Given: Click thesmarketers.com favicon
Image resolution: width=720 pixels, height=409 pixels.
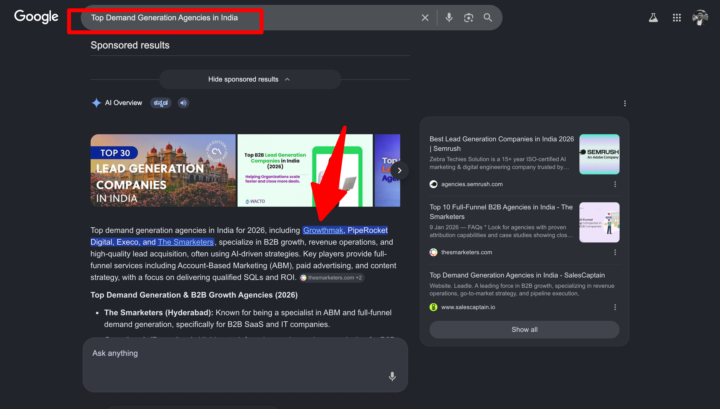Looking at the screenshot, I should point(433,252).
